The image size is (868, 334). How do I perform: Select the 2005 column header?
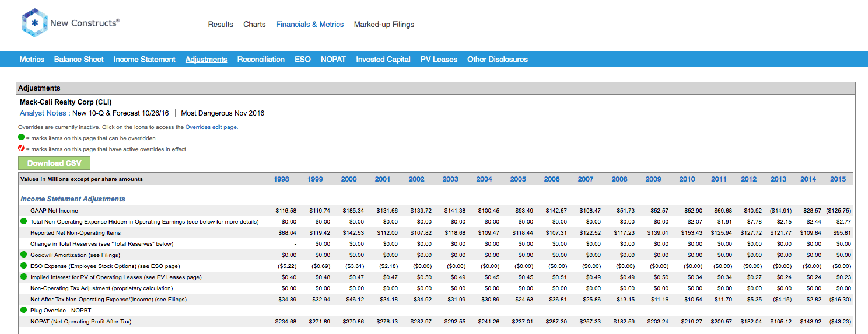click(x=518, y=179)
